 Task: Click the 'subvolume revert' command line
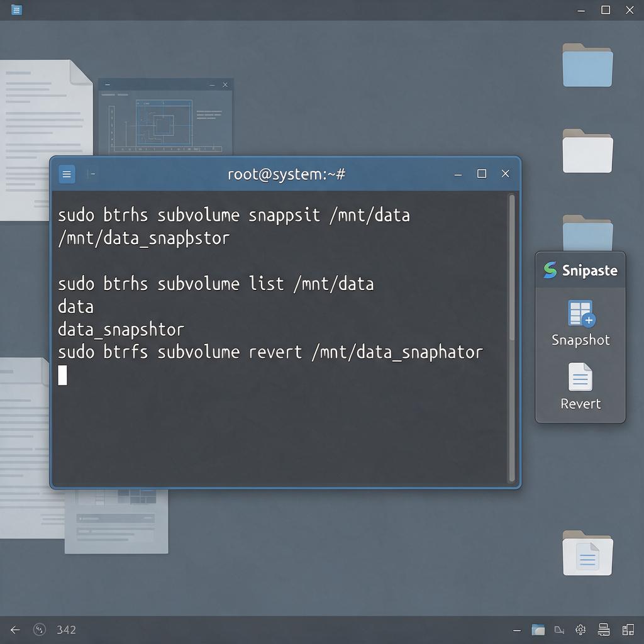(270, 352)
